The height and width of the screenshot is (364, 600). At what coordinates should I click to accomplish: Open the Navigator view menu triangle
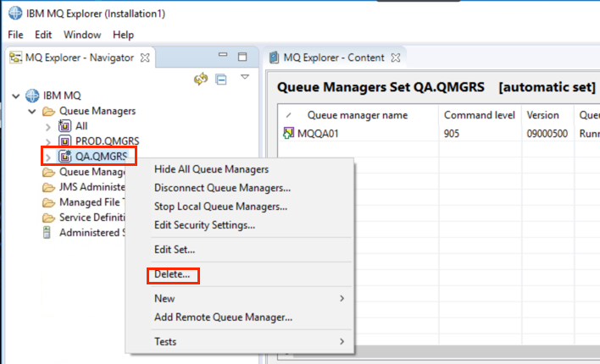click(245, 77)
